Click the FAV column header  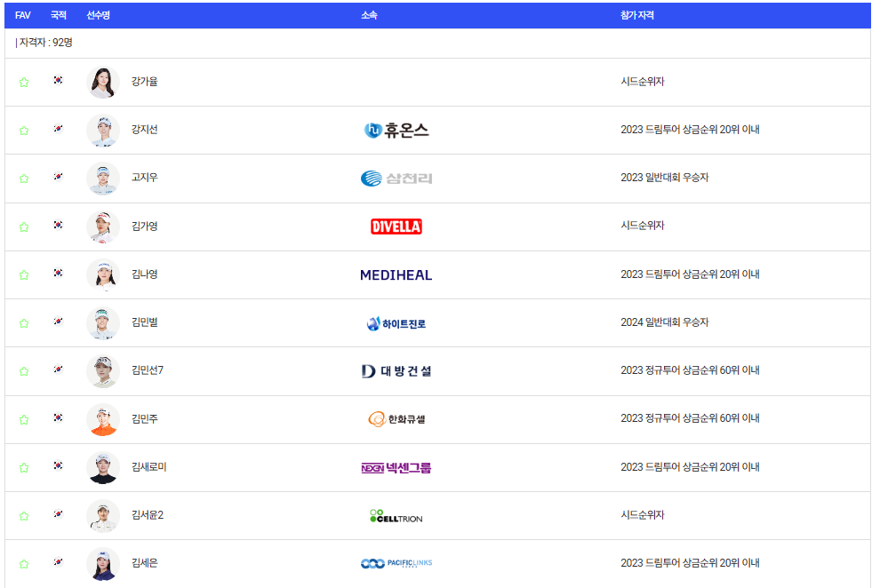[23, 16]
